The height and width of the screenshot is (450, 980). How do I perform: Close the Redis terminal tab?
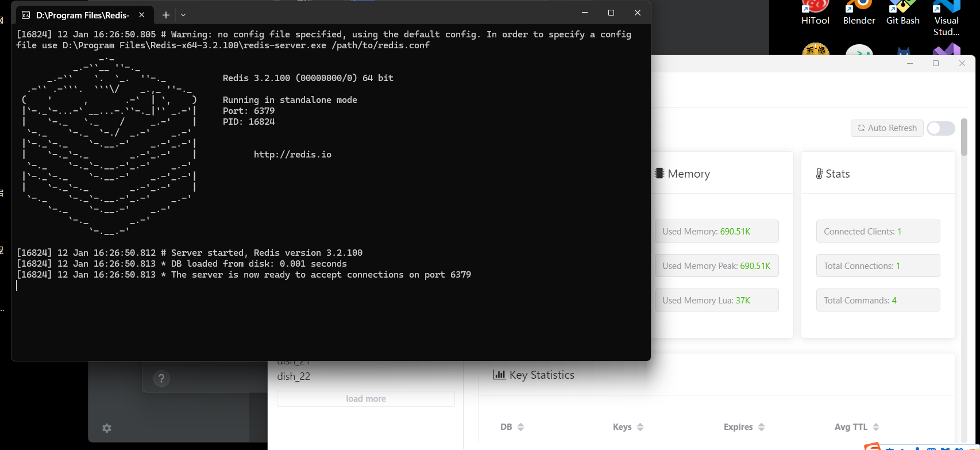pos(142,15)
